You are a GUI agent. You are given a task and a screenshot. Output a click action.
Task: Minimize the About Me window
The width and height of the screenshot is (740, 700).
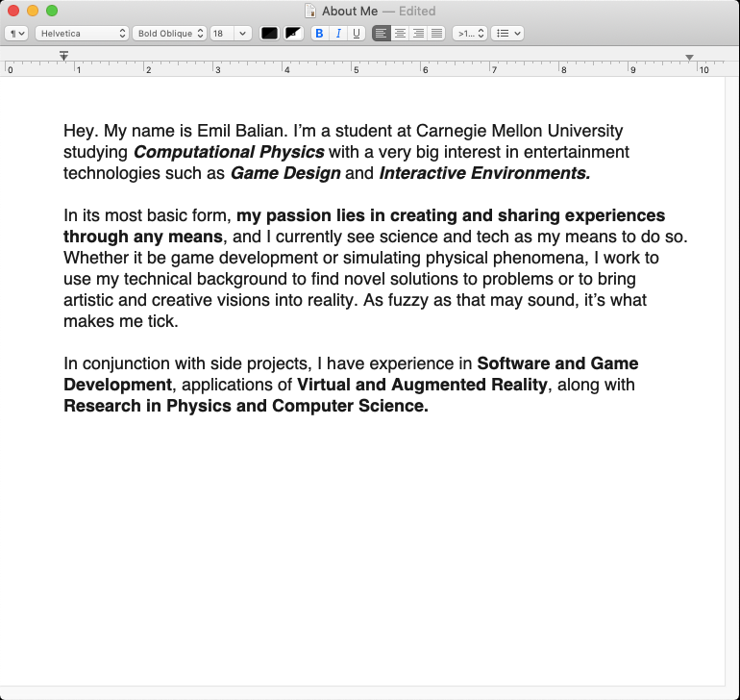tap(33, 11)
